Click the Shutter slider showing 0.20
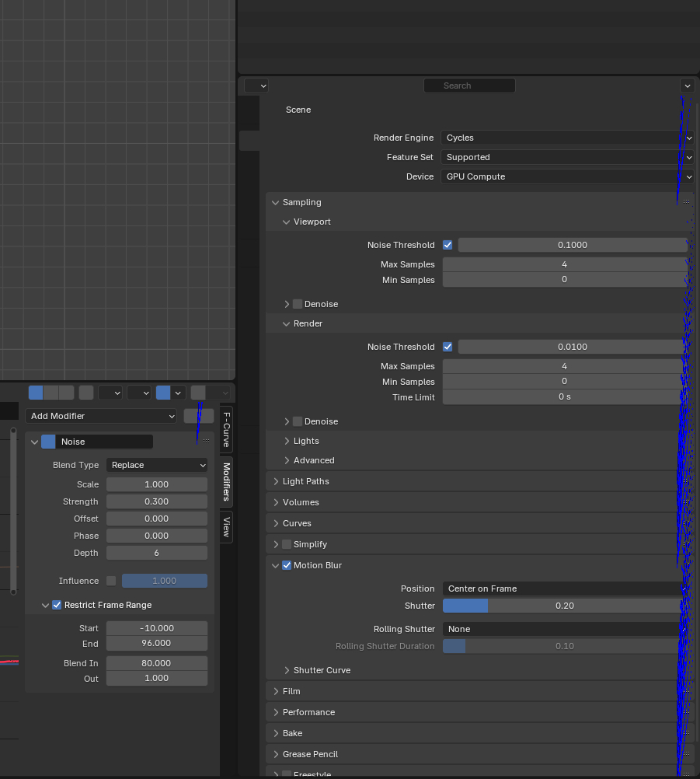Image resolution: width=700 pixels, height=779 pixels. [x=564, y=606]
